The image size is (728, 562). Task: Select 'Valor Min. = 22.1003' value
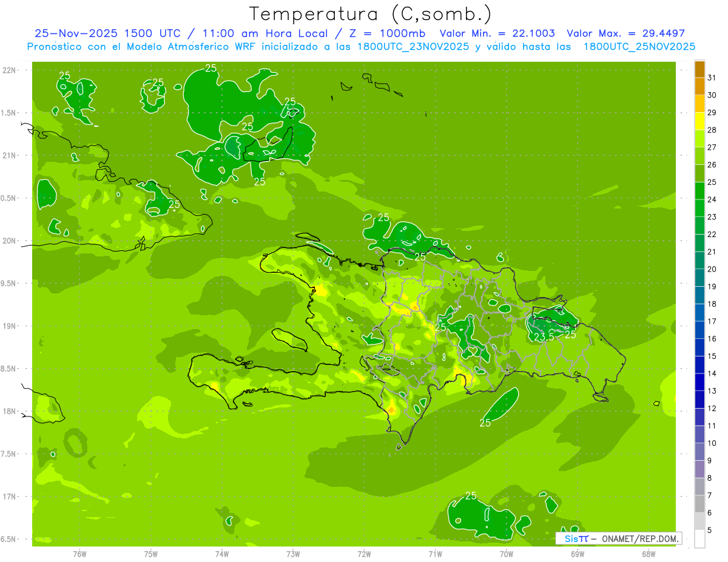pyautogui.click(x=496, y=33)
